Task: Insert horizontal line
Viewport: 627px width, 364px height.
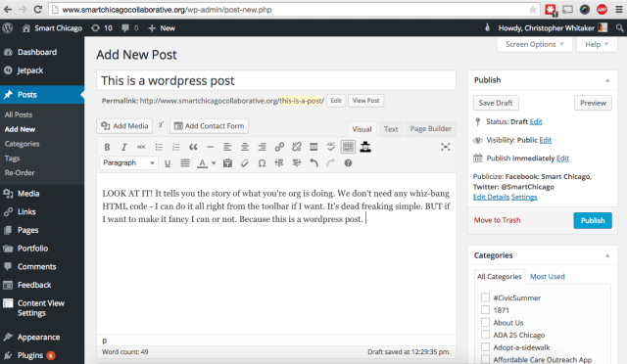Action: (x=211, y=147)
